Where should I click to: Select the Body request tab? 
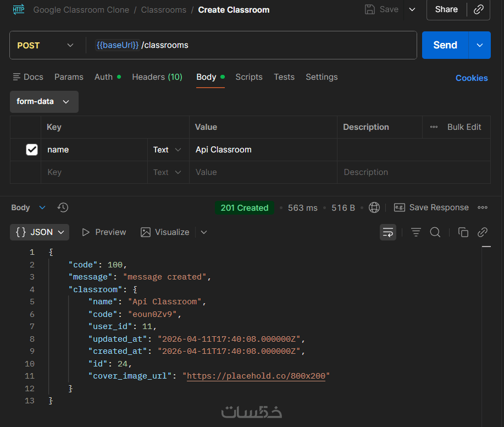pos(210,77)
